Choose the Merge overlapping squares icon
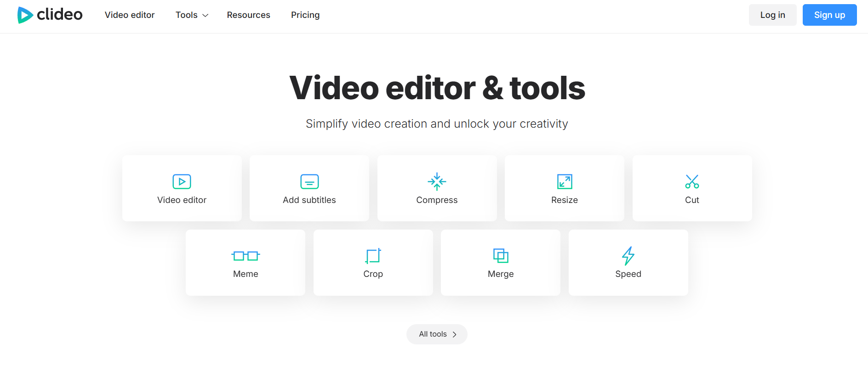868x377 pixels. 501,255
